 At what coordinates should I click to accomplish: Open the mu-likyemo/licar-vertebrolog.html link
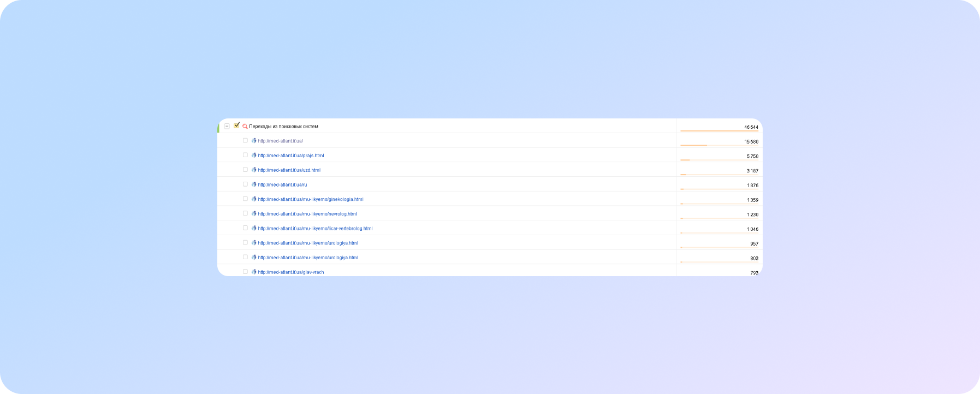tap(315, 229)
